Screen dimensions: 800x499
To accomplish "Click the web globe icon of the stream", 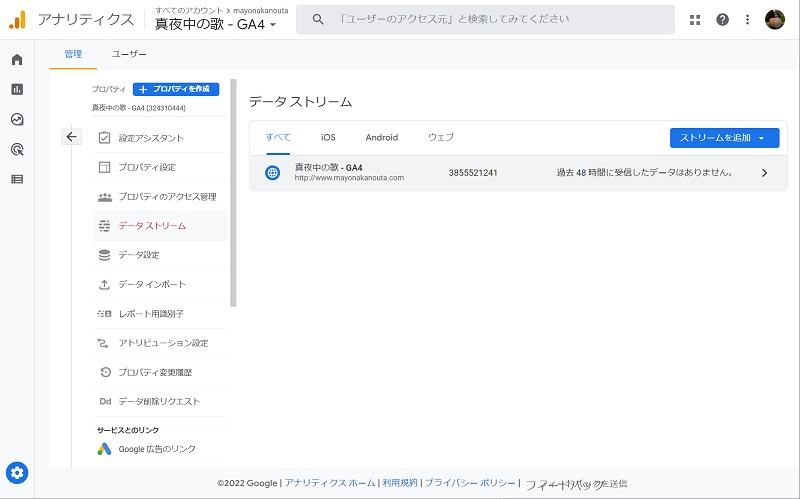I will coord(272,173).
